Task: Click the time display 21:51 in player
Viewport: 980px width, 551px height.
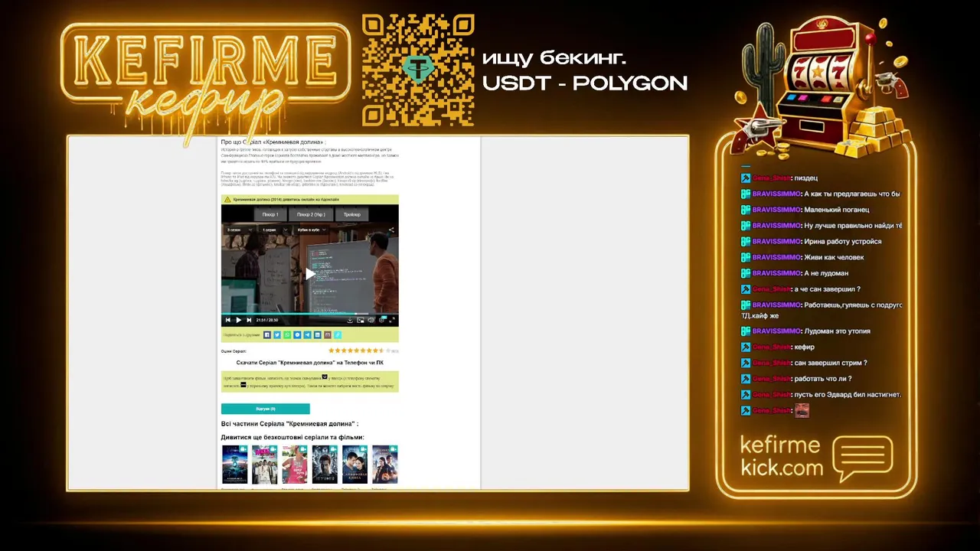Action: [x=261, y=320]
